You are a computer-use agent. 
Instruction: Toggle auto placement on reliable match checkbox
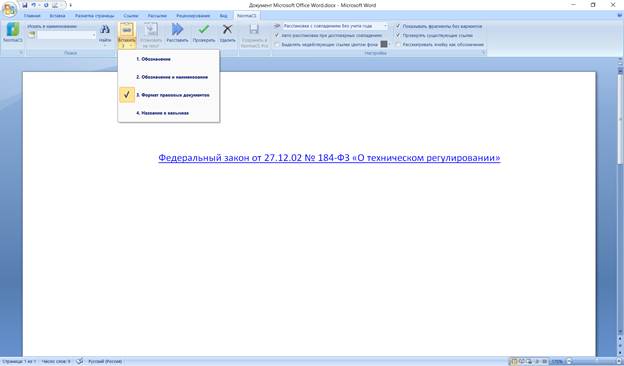point(277,35)
